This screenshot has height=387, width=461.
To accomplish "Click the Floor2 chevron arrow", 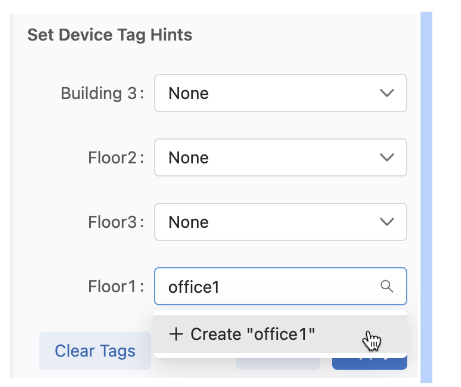I will click(x=387, y=157).
